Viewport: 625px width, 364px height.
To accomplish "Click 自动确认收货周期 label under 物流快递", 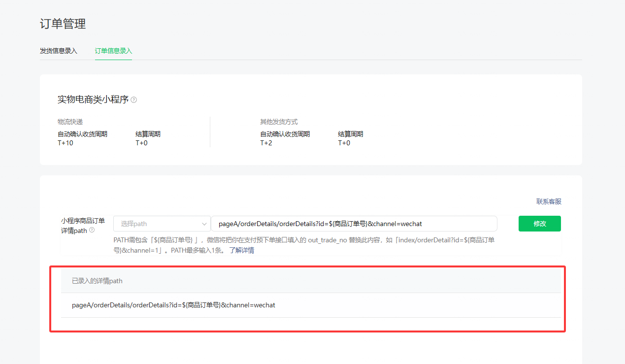I will pos(82,134).
